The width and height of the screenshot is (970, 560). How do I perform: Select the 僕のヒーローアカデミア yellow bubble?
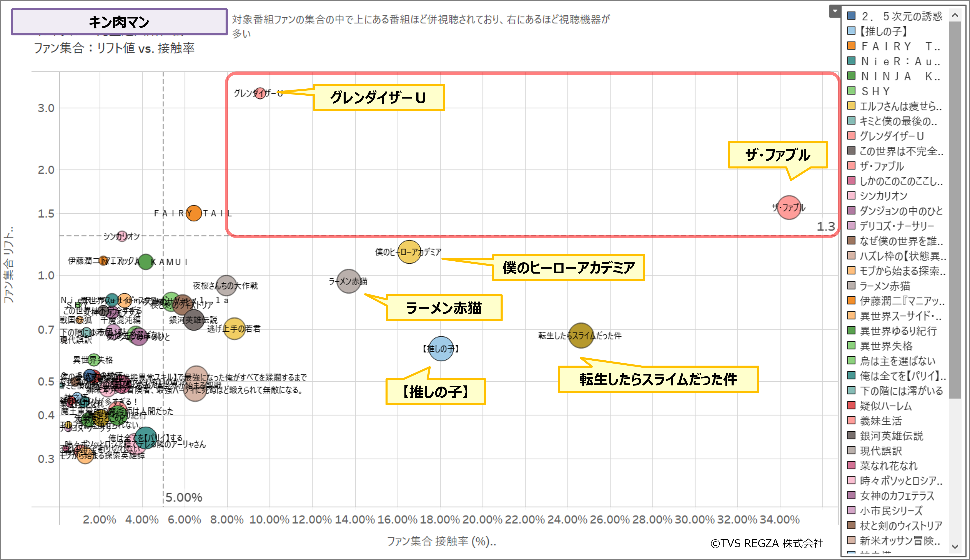click(409, 252)
